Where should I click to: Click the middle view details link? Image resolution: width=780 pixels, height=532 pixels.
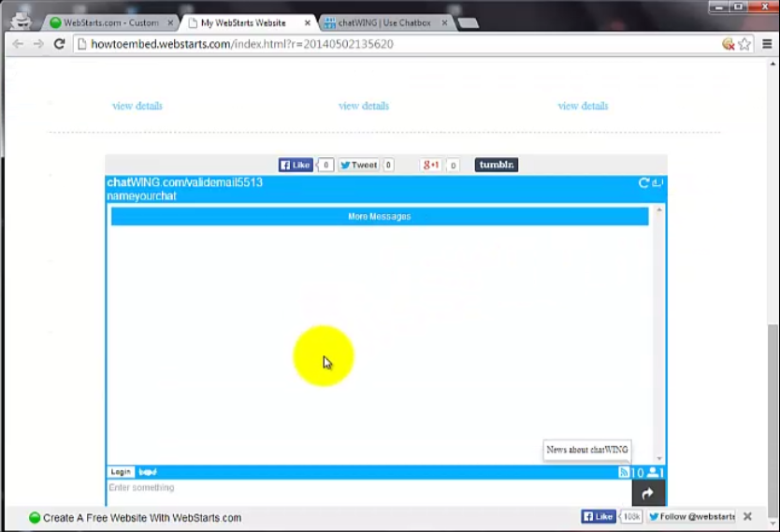coord(364,106)
